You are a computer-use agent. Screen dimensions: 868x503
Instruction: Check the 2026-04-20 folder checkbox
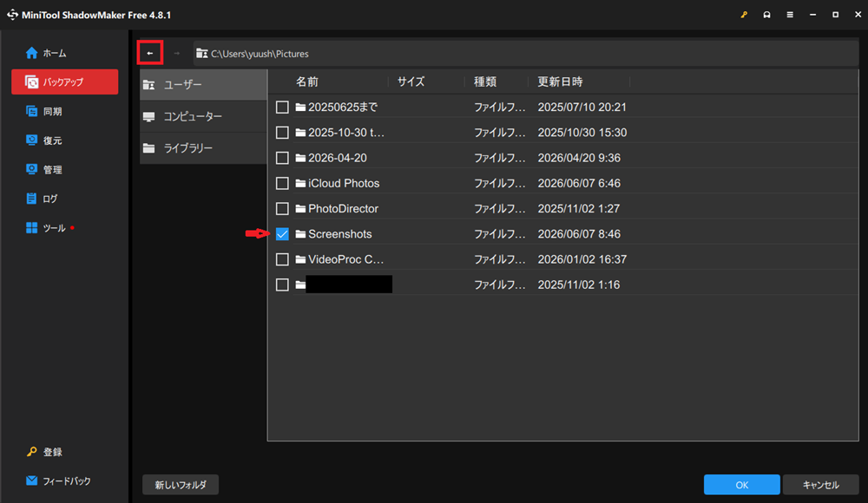click(x=282, y=158)
